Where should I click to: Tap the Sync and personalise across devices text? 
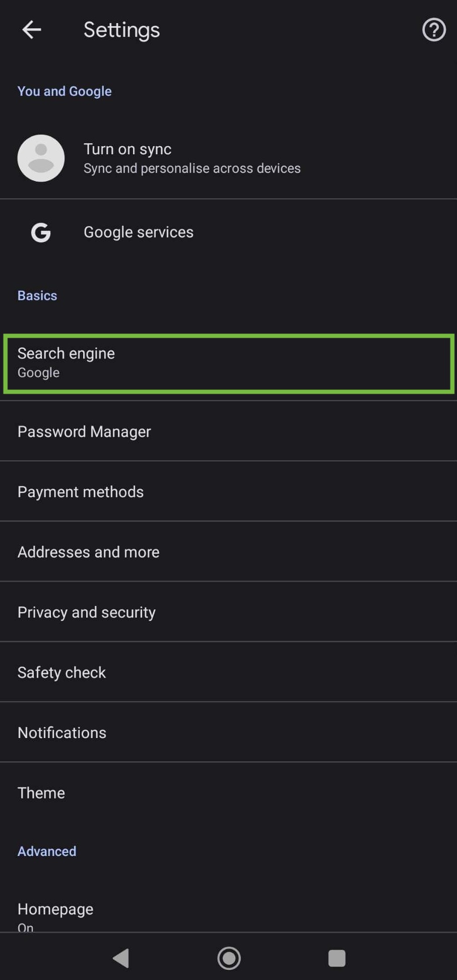pyautogui.click(x=192, y=168)
